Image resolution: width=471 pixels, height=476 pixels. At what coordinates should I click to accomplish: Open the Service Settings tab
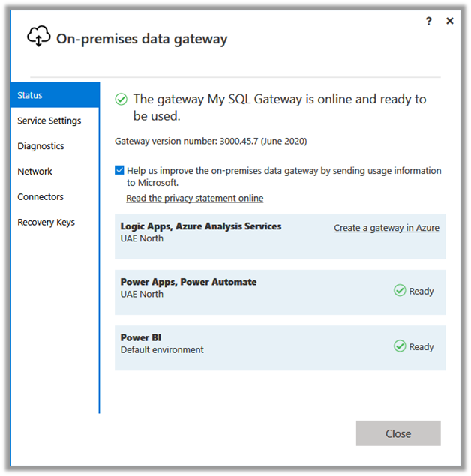(49, 121)
